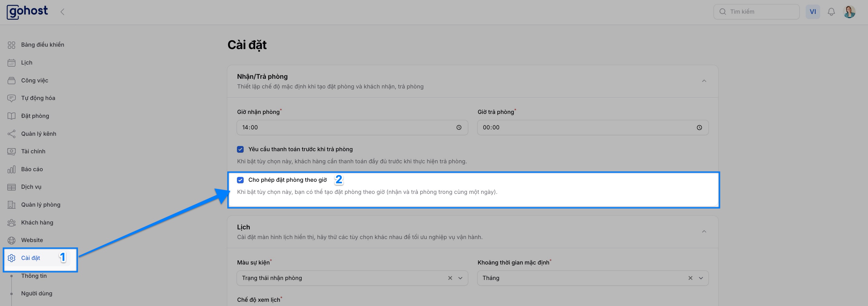Click the Lịch calendar icon in sidebar
Screen dimensions: 868x306
pyautogui.click(x=12, y=63)
